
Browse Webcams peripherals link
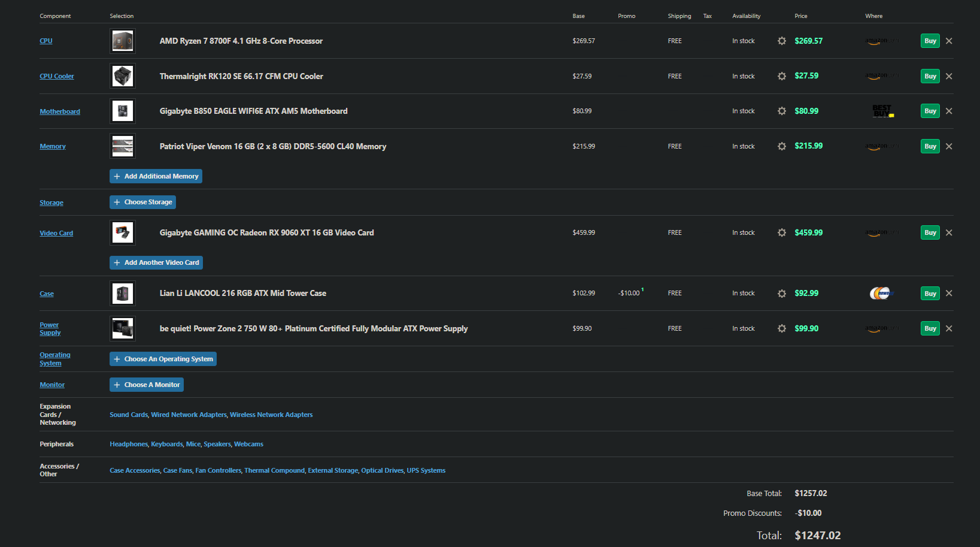click(248, 444)
